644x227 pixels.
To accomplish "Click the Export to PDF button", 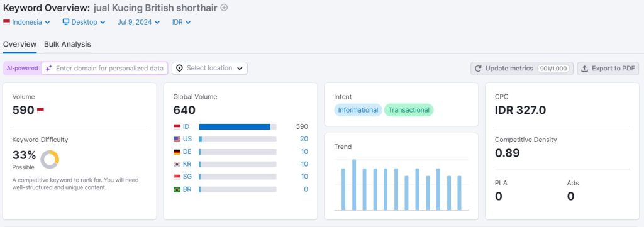I will 608,69.
